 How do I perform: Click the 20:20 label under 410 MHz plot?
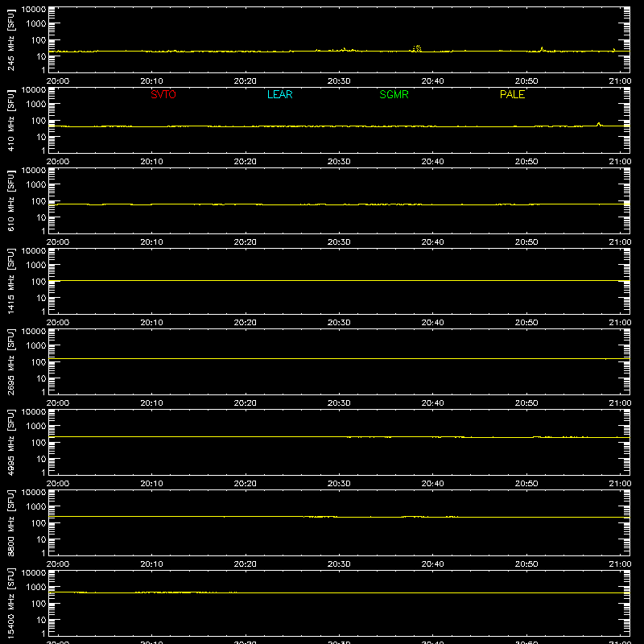[x=246, y=162]
